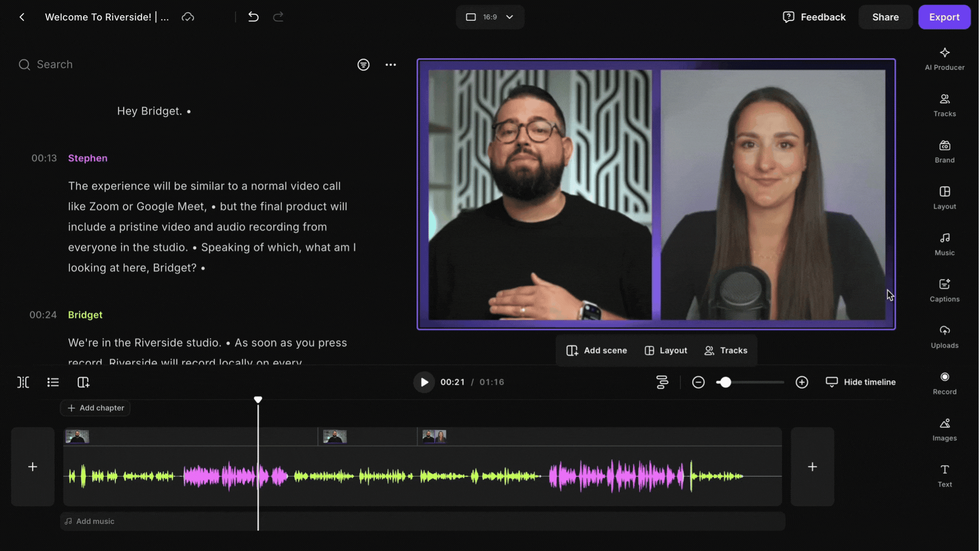
Task: Click Tracks below the video preview
Action: pyautogui.click(x=725, y=350)
